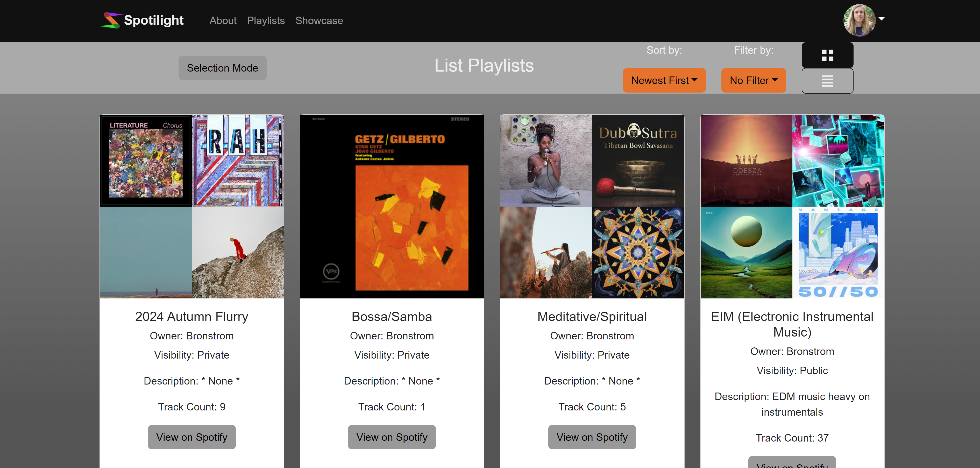The image size is (980, 468).
Task: Click Description: * None * on Bossa/Samba card
Action: (392, 381)
